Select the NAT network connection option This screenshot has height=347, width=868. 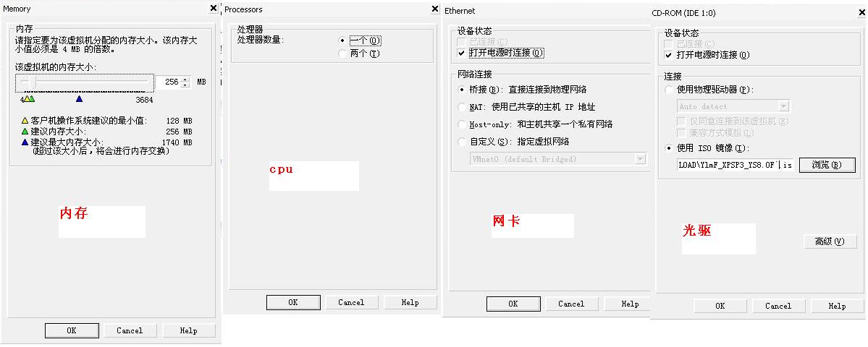pyautogui.click(x=462, y=107)
